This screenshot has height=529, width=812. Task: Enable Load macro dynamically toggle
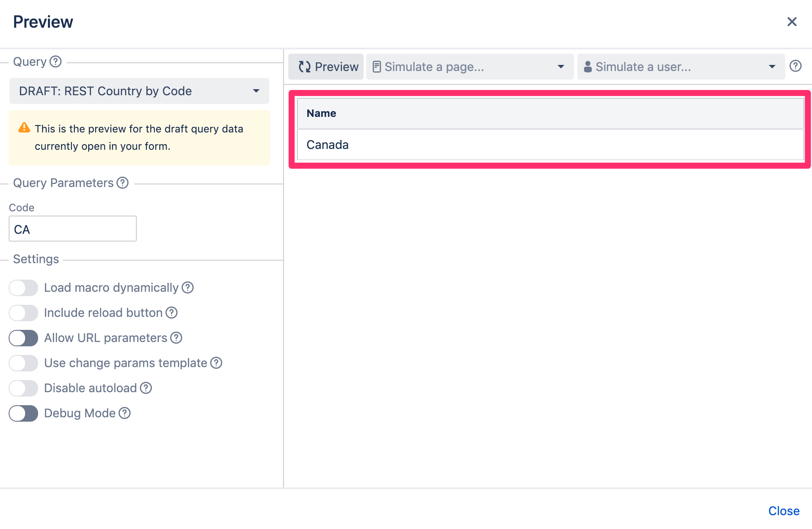tap(23, 288)
